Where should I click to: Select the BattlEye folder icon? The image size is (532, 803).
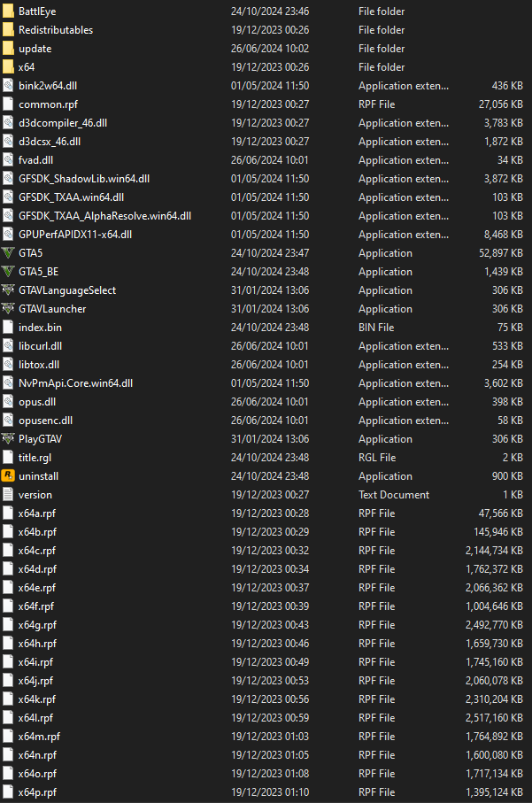click(8, 12)
